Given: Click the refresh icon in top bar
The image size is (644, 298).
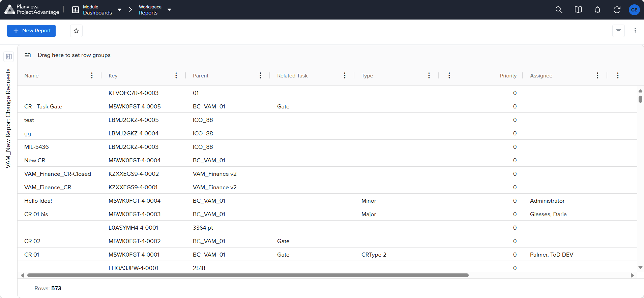Looking at the screenshot, I should coord(617,10).
